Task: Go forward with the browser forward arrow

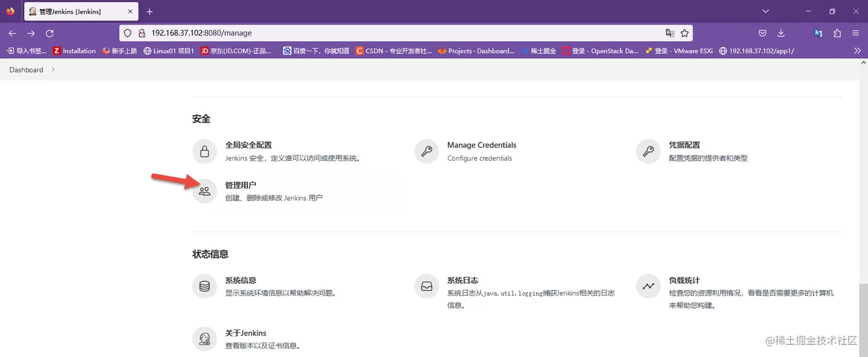Action: [31, 33]
